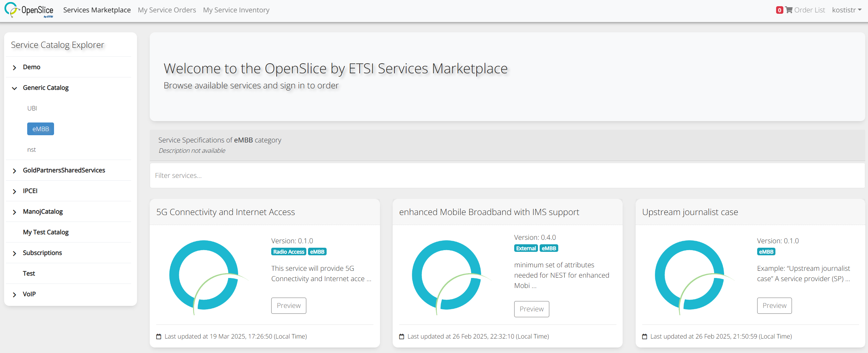Select the UBI category
This screenshot has height=353, width=868.
[x=32, y=108]
